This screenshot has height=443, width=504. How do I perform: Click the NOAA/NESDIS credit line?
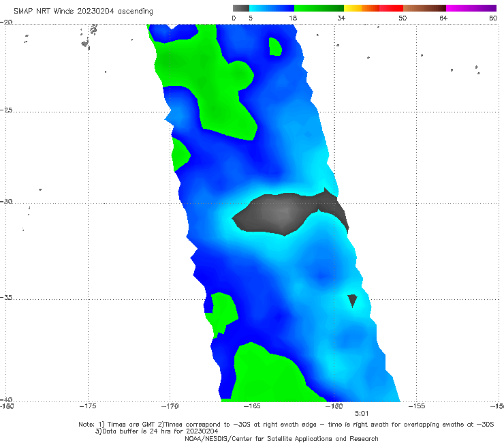point(281,438)
